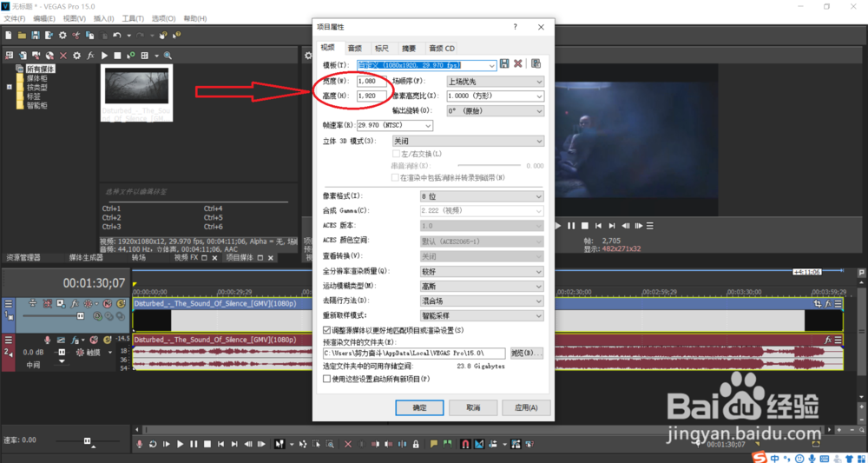Image resolution: width=868 pixels, height=463 pixels.
Task: Switch to 标尺 tab in project properties
Action: click(381, 48)
